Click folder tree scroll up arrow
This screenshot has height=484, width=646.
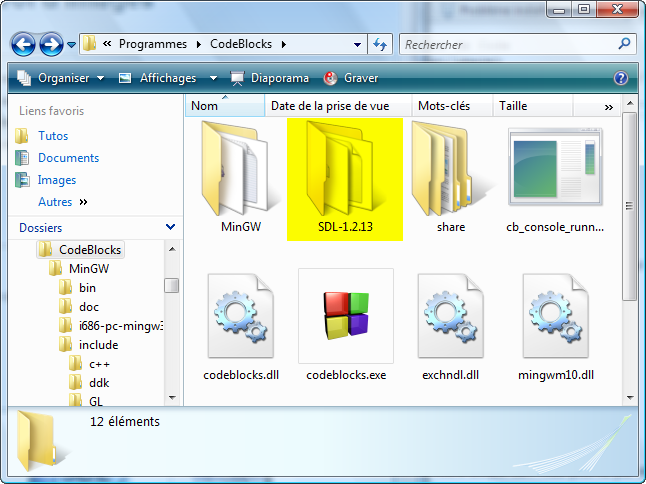172,249
